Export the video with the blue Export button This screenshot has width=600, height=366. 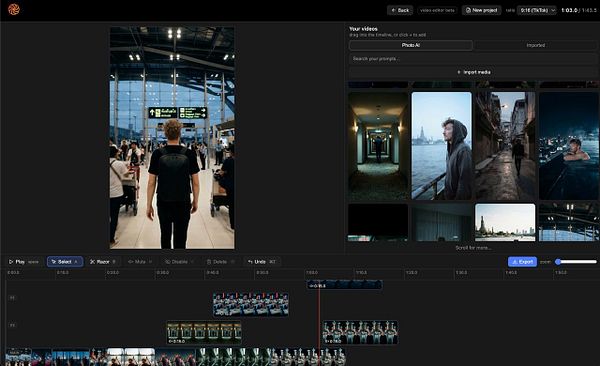(x=522, y=262)
